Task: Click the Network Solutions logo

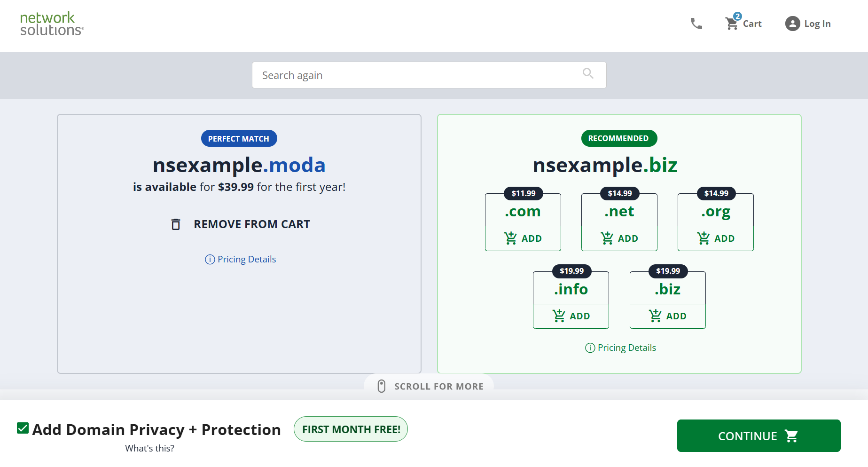Action: coord(52,24)
